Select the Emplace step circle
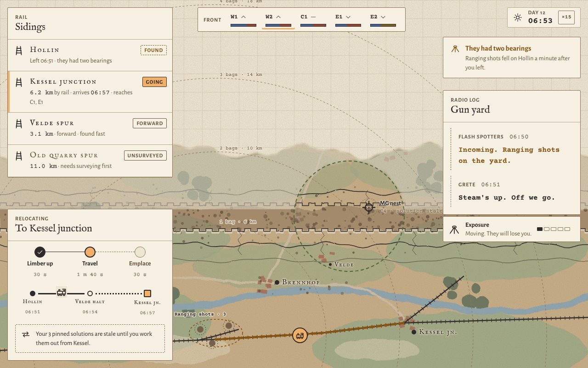This screenshot has height=368, width=588. 140,252
